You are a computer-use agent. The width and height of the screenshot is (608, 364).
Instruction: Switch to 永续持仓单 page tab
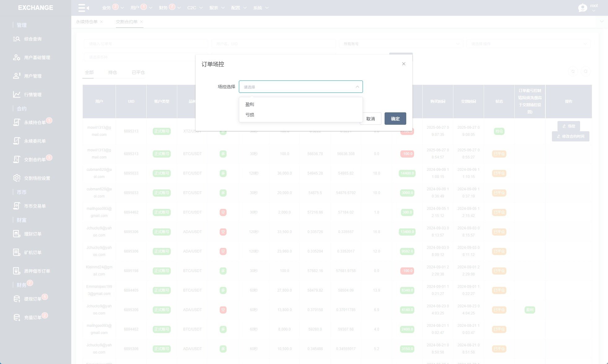click(x=87, y=22)
